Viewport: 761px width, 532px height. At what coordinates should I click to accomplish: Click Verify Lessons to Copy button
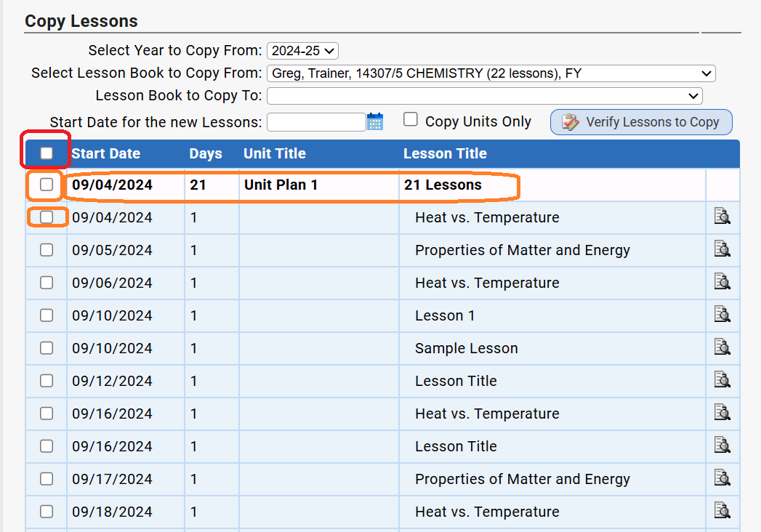coord(641,122)
